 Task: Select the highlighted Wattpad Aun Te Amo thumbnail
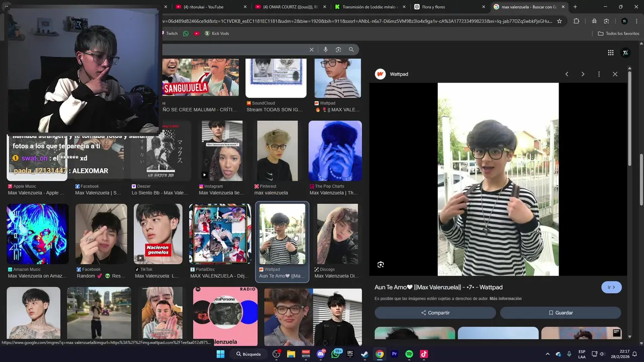282,234
